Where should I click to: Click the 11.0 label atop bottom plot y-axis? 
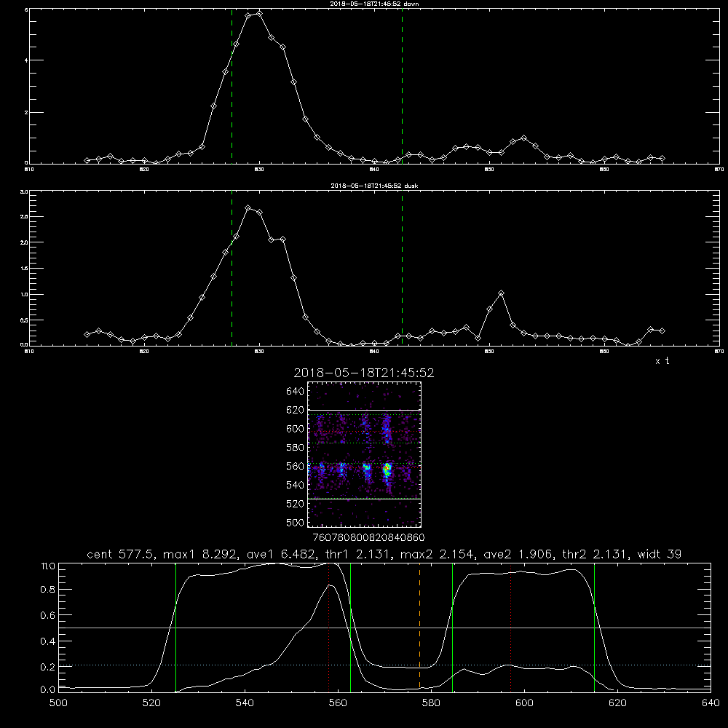click(48, 566)
